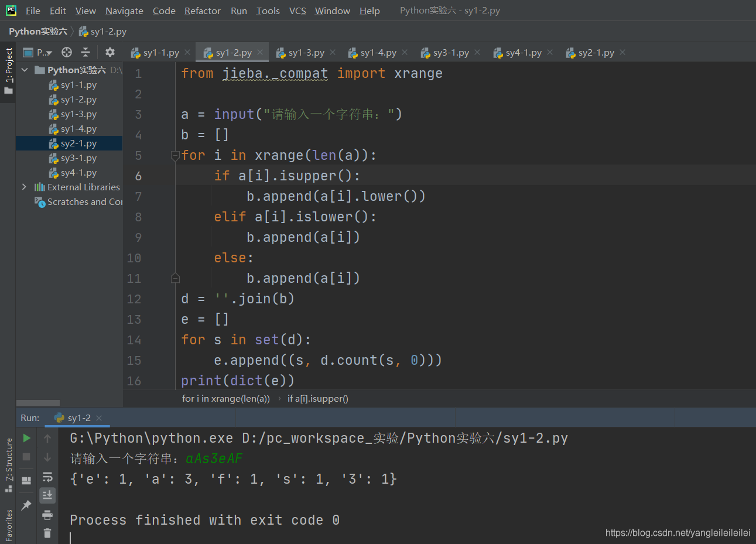756x544 pixels.
Task: Click the Up the stack trace arrow
Action: click(x=47, y=438)
